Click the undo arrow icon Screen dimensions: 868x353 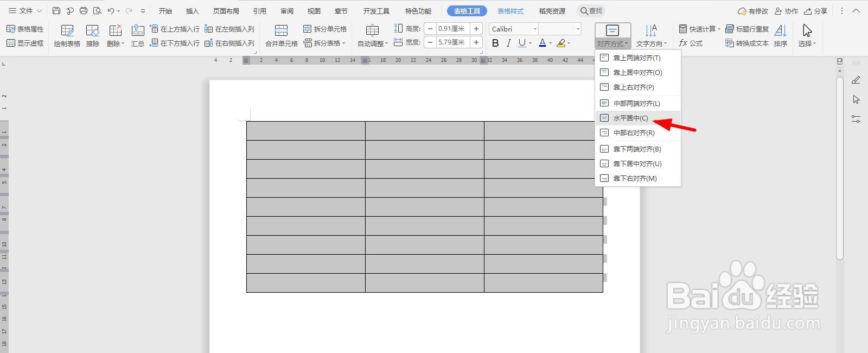point(111,11)
